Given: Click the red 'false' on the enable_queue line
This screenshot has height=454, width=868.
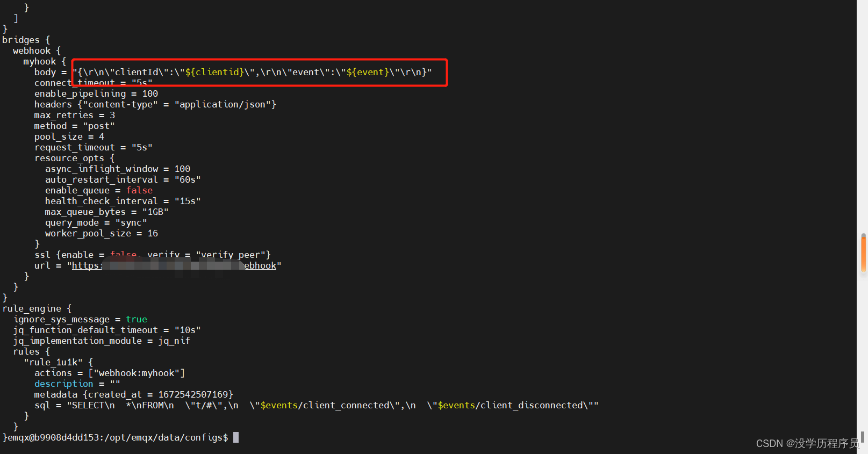Looking at the screenshot, I should tap(139, 190).
